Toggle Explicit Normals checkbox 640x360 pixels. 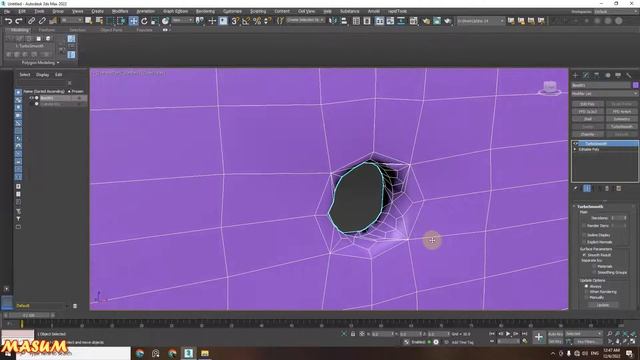coord(584,242)
